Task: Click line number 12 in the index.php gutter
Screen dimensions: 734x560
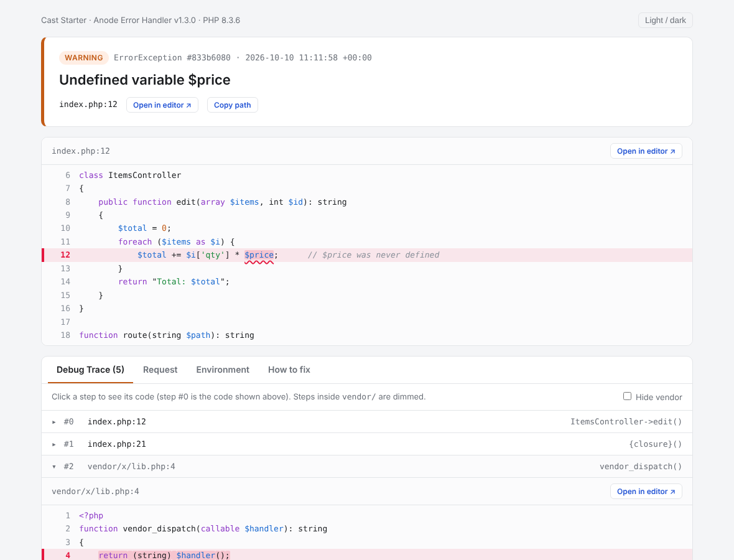Action: pyautogui.click(x=65, y=254)
